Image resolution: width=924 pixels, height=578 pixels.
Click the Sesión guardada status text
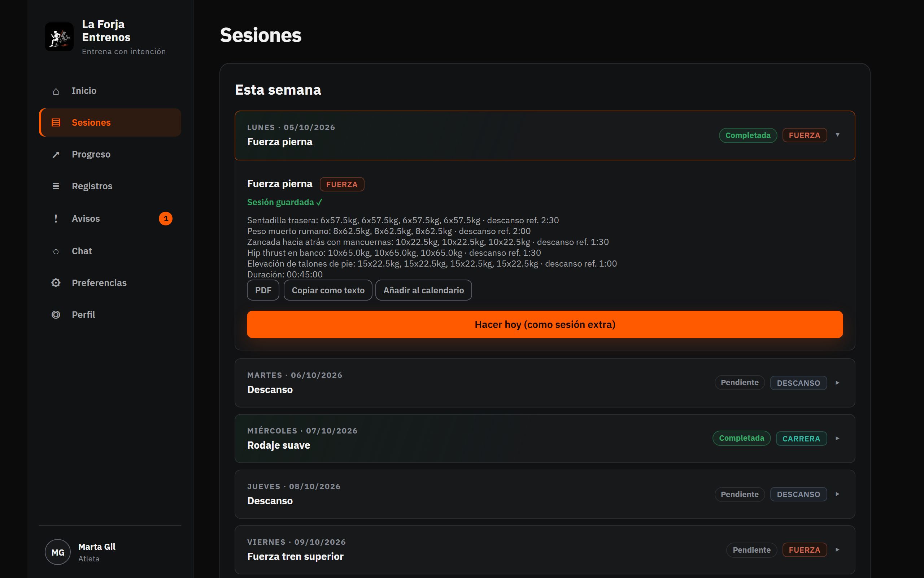[x=285, y=202]
